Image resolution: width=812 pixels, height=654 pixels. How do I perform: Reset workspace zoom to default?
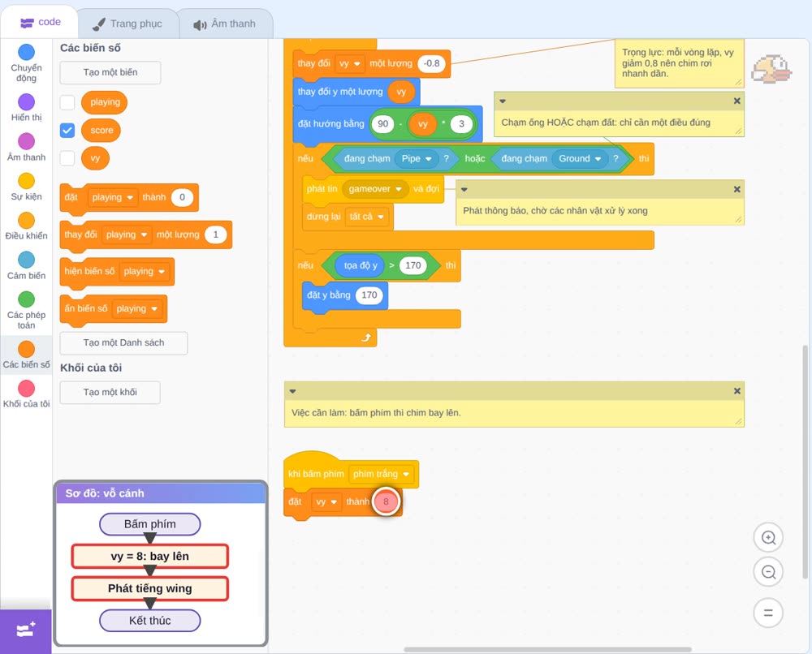(768, 613)
